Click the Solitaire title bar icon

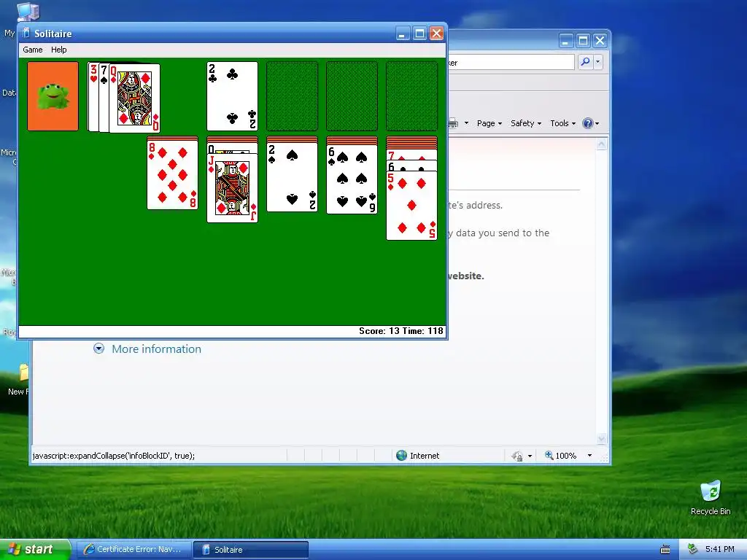(x=26, y=34)
